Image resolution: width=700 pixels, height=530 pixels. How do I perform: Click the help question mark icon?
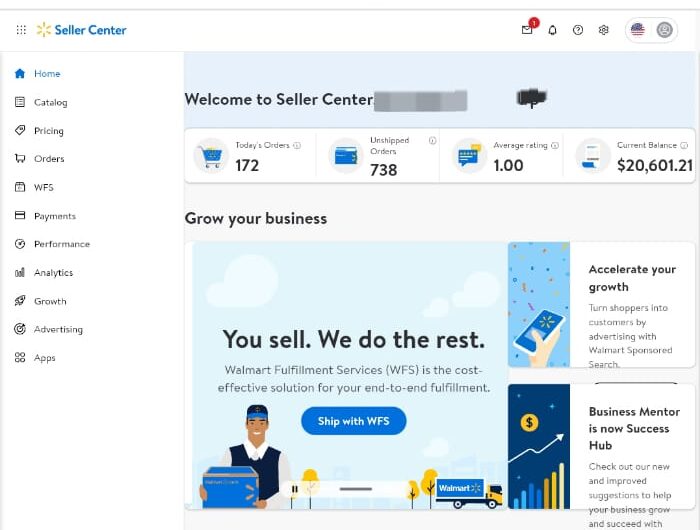pos(578,30)
